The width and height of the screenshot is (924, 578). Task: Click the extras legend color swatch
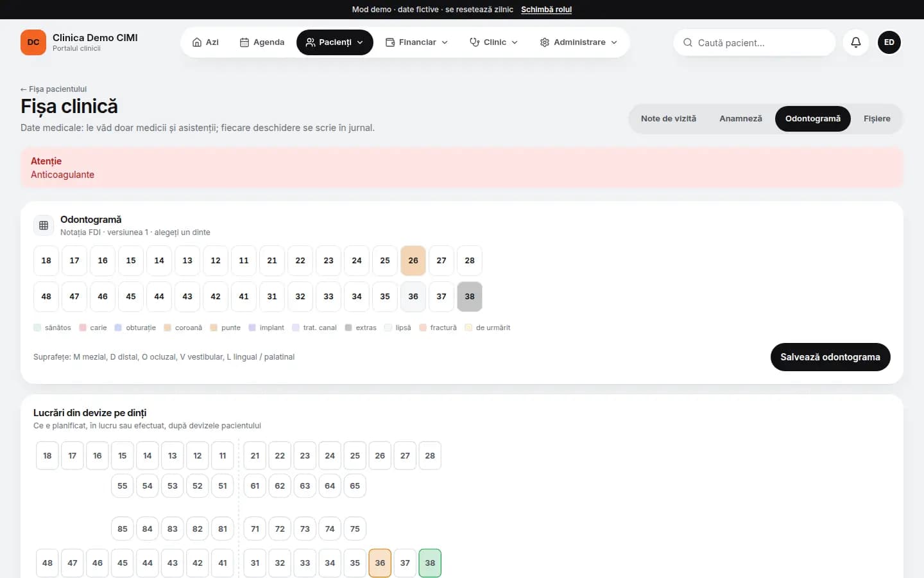[348, 328]
